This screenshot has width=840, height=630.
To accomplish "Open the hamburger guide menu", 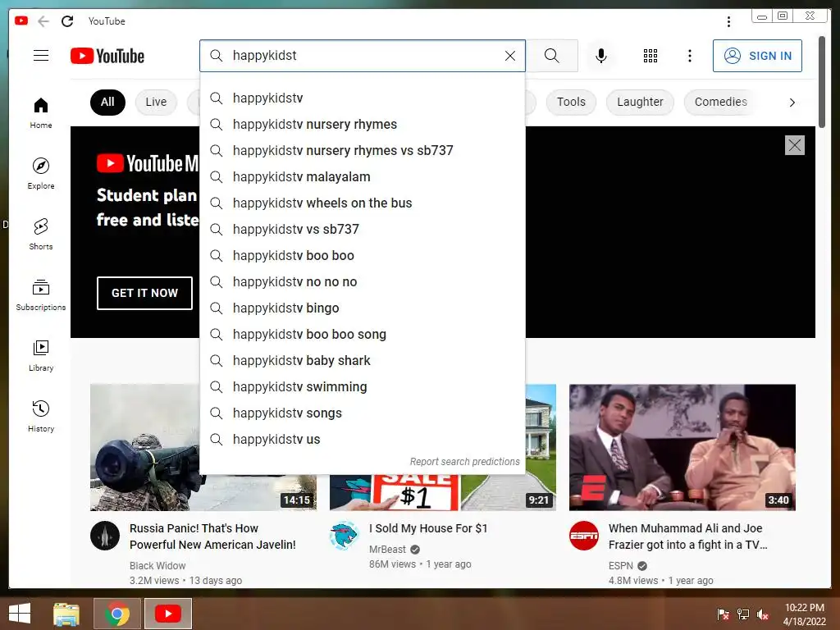I will 41,56.
